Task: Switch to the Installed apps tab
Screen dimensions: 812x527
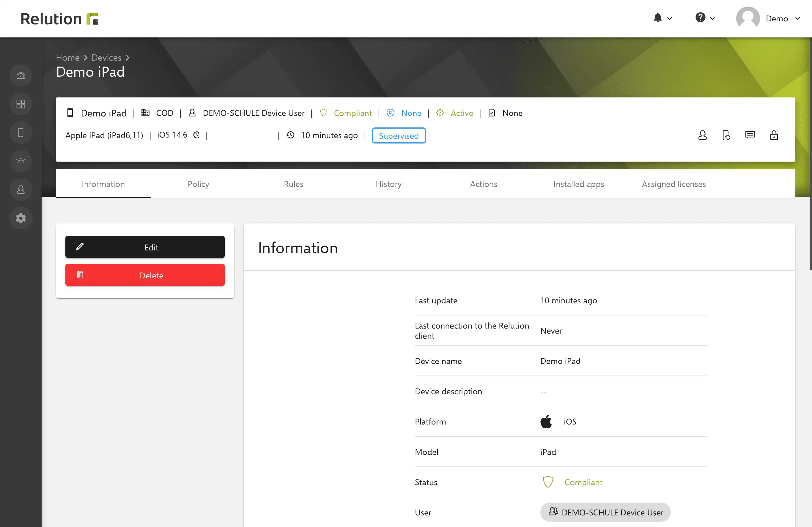Action: (x=579, y=184)
